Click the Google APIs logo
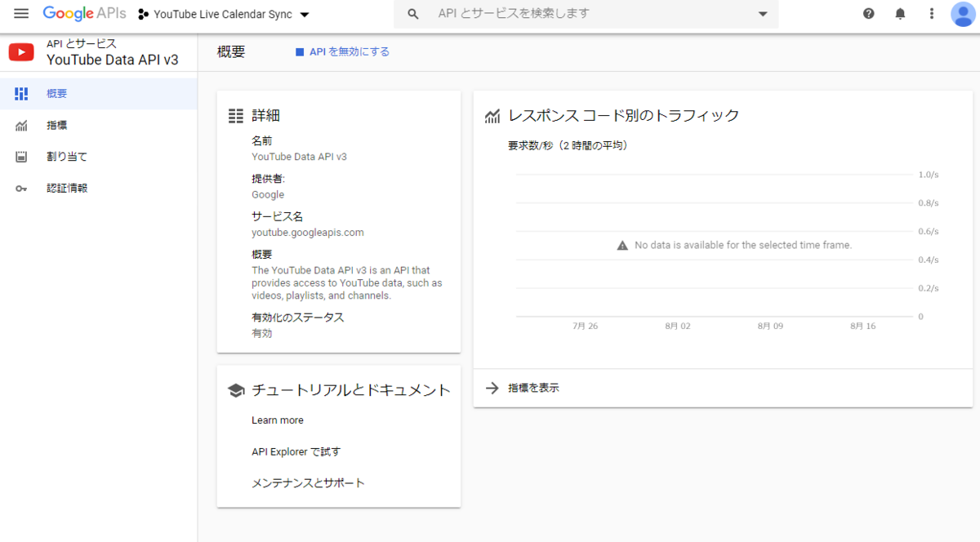The image size is (980, 542). [84, 14]
